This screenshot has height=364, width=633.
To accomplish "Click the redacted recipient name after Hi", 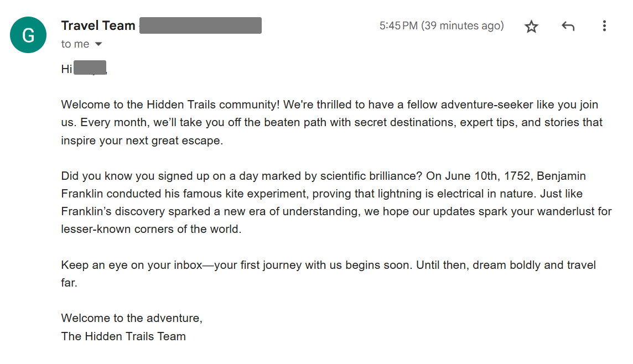I will click(90, 68).
